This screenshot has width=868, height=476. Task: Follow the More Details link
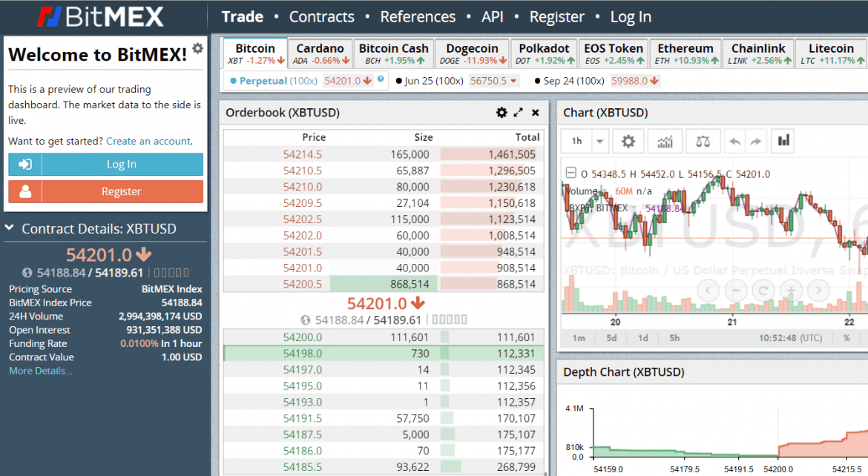click(40, 371)
